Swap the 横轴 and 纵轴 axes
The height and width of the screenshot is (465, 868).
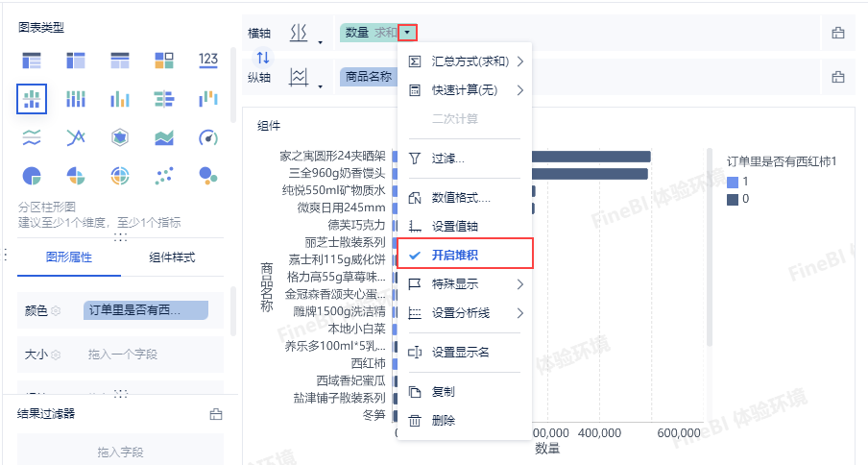[x=263, y=57]
